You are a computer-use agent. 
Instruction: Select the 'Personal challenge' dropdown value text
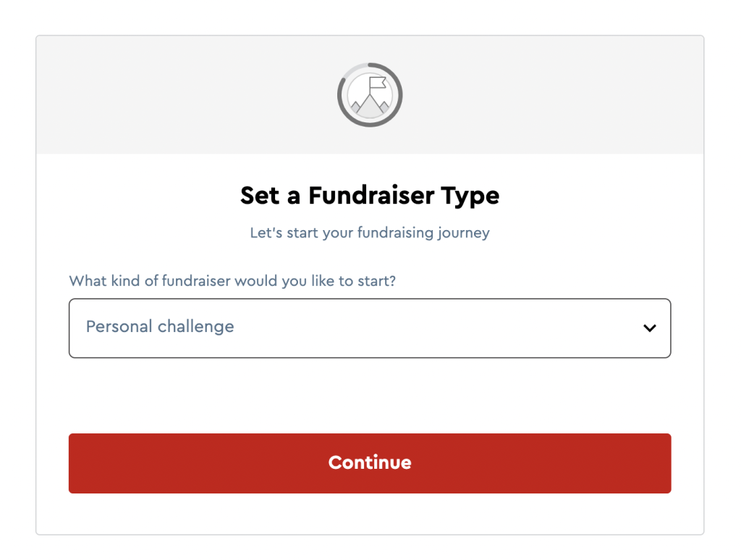click(160, 326)
